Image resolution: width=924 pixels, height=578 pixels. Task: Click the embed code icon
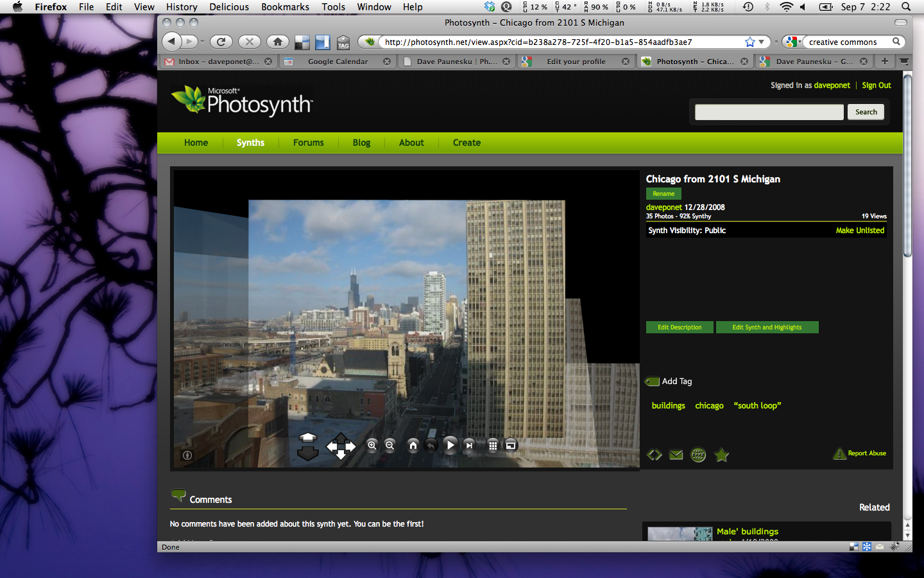tap(654, 455)
